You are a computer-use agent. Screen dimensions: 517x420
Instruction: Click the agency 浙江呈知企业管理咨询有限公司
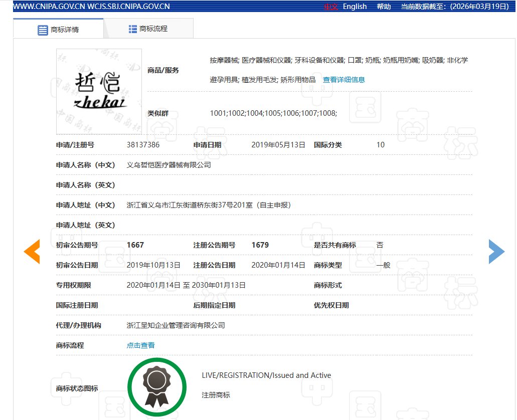(x=176, y=325)
